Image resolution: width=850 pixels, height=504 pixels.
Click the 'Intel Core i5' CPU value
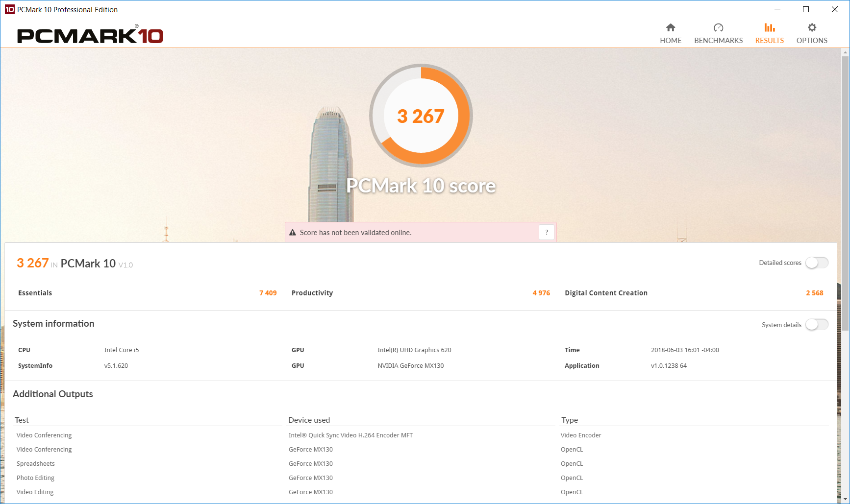coord(122,350)
